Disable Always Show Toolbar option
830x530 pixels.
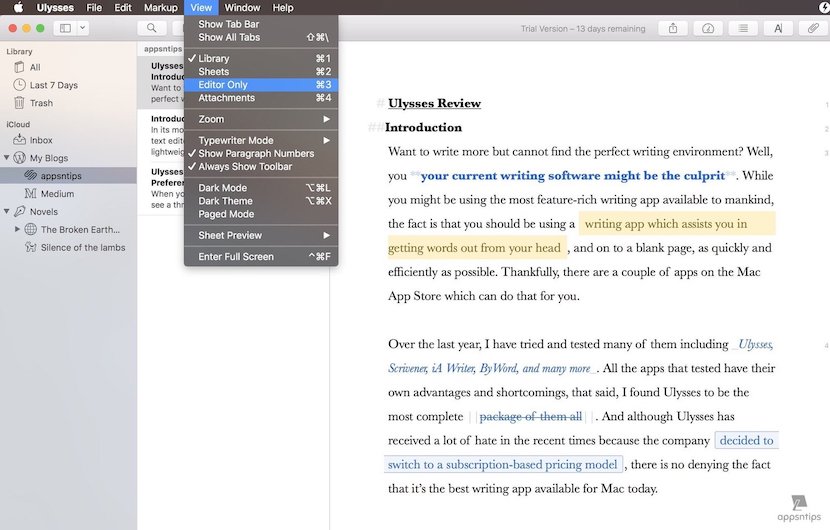click(x=244, y=167)
